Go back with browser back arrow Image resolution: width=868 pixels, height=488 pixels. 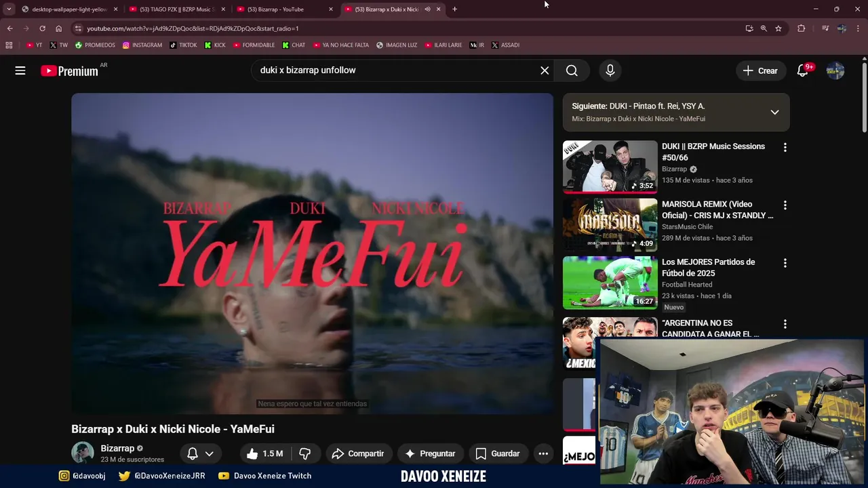(x=9, y=28)
